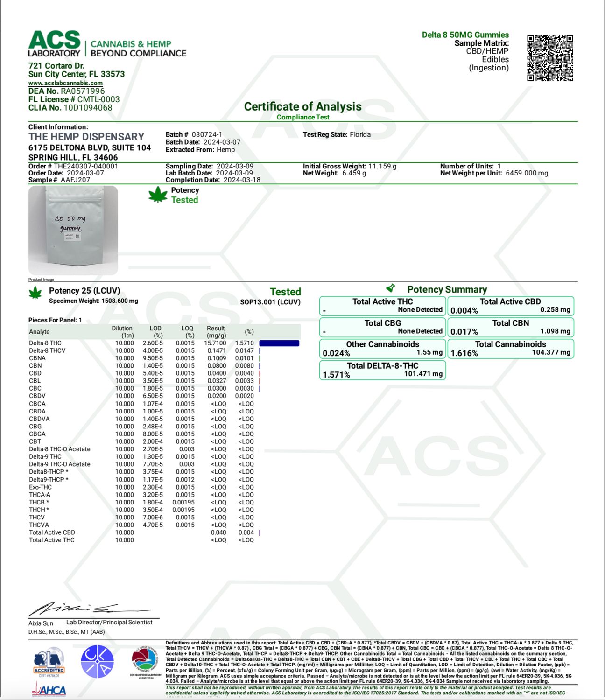Click the hemp leaf beside Potency 25 (LCUV)

pos(35,293)
